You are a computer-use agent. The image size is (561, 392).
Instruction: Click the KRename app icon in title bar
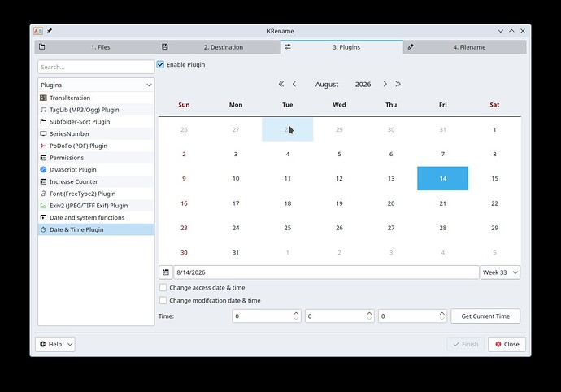38,31
